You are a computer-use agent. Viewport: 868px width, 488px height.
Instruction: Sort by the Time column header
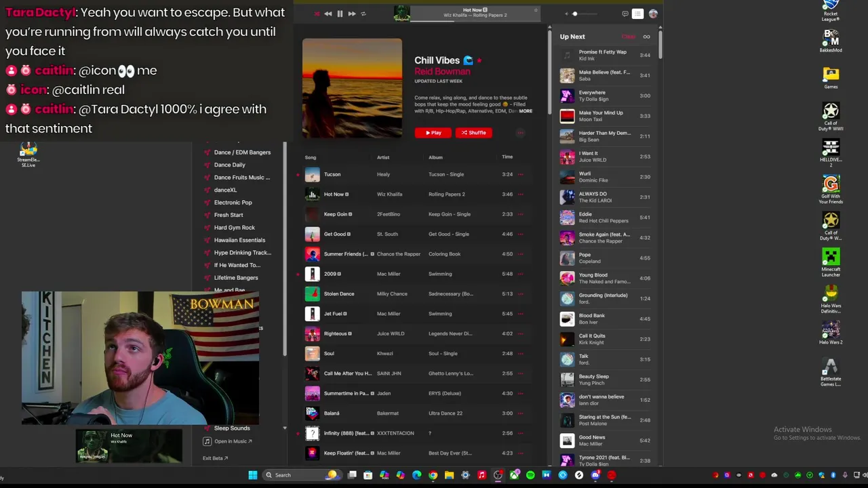tap(507, 157)
